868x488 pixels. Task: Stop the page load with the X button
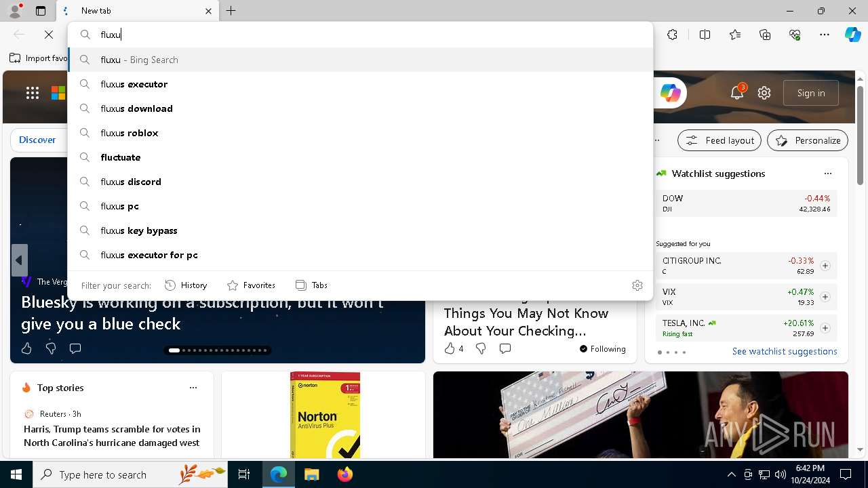click(x=49, y=35)
